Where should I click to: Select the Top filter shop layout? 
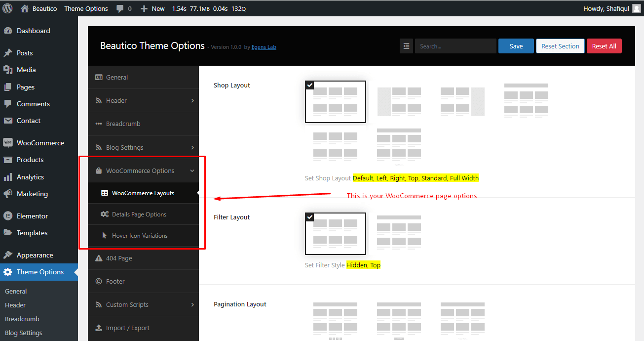[x=526, y=100]
